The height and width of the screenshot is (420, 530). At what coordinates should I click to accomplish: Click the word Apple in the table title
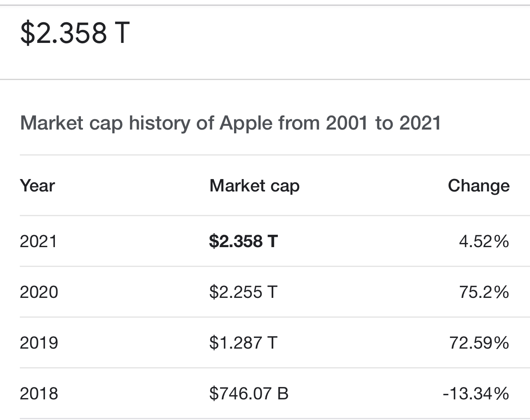(x=246, y=123)
